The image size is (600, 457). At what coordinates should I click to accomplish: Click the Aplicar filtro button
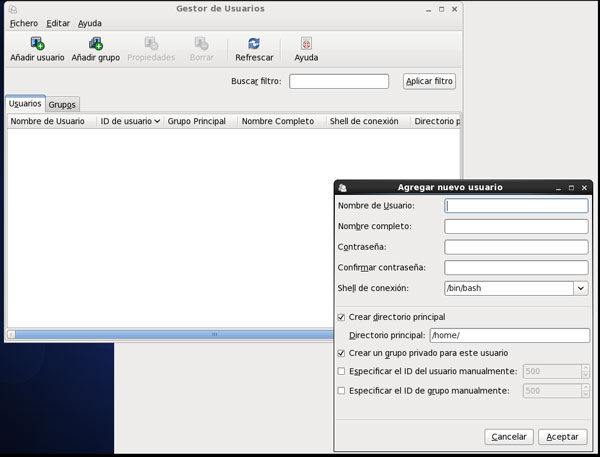point(429,81)
